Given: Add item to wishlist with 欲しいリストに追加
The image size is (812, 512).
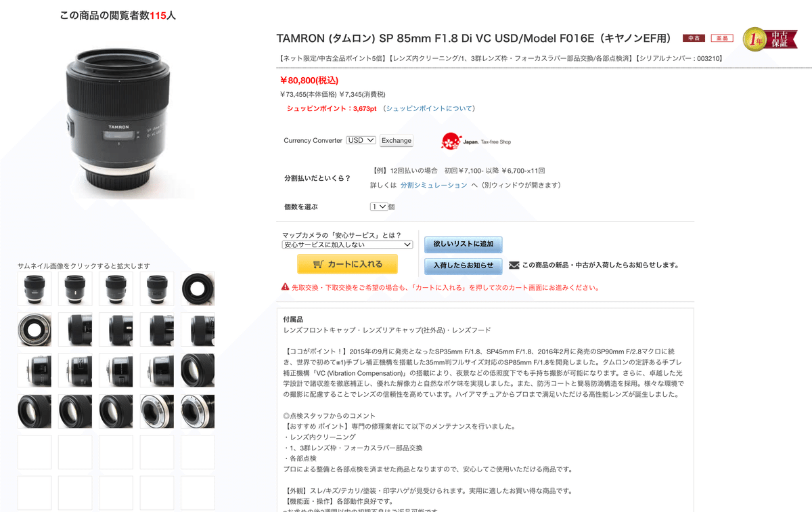Looking at the screenshot, I should point(464,244).
